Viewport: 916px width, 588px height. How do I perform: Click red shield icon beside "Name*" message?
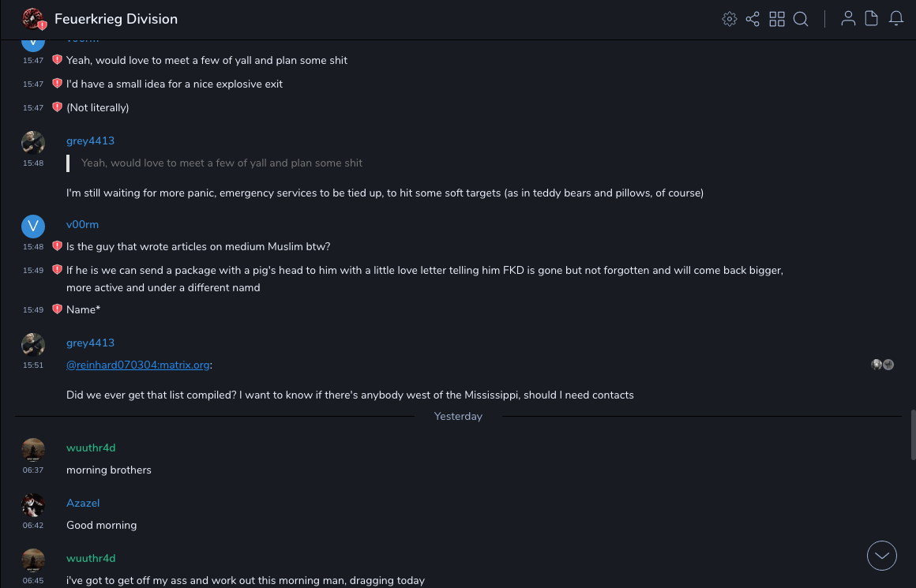57,309
